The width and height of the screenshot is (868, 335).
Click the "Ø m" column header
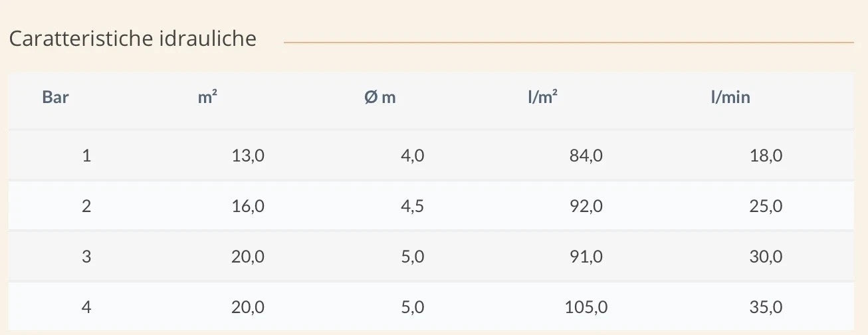[380, 98]
